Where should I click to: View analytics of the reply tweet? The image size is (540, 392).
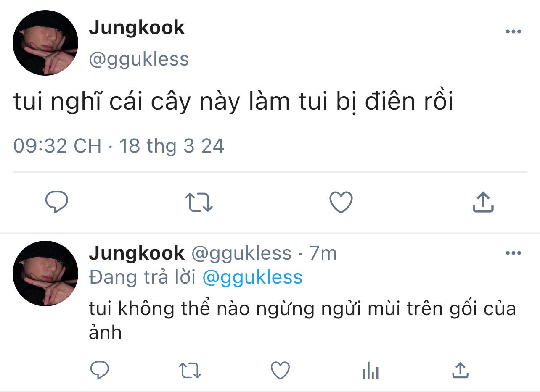point(371,371)
